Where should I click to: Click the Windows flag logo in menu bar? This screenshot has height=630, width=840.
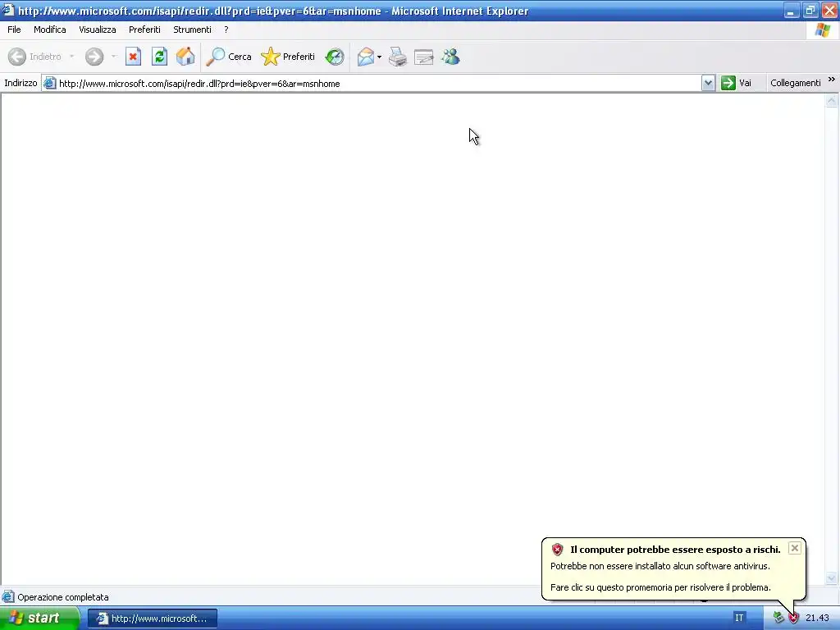pos(822,30)
